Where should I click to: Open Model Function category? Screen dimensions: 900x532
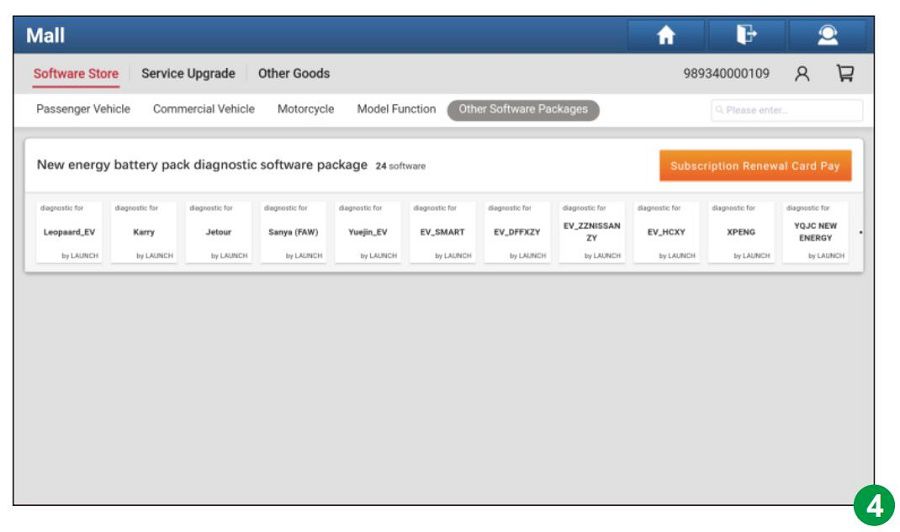pos(396,110)
